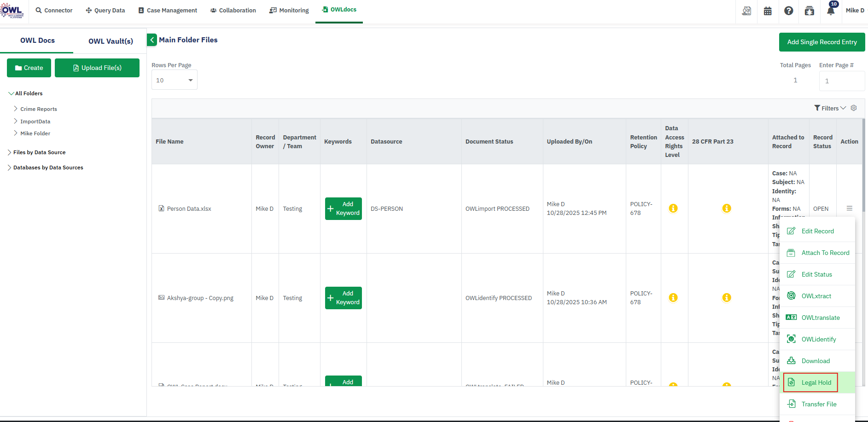Open the Case Management menu
868x422 pixels.
click(168, 11)
